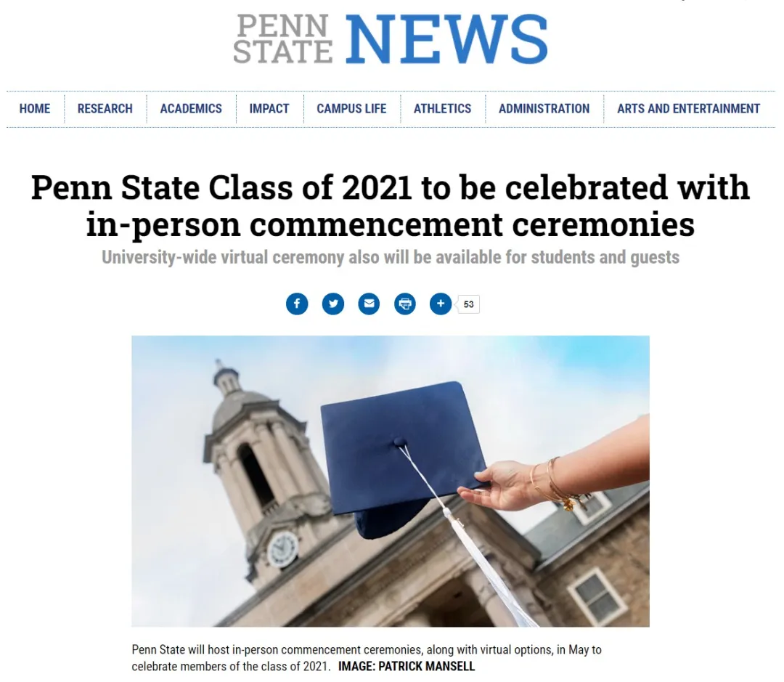Image resolution: width=784 pixels, height=682 pixels.
Task: Click the Patrick Mansell image credit
Action: pyautogui.click(x=407, y=666)
